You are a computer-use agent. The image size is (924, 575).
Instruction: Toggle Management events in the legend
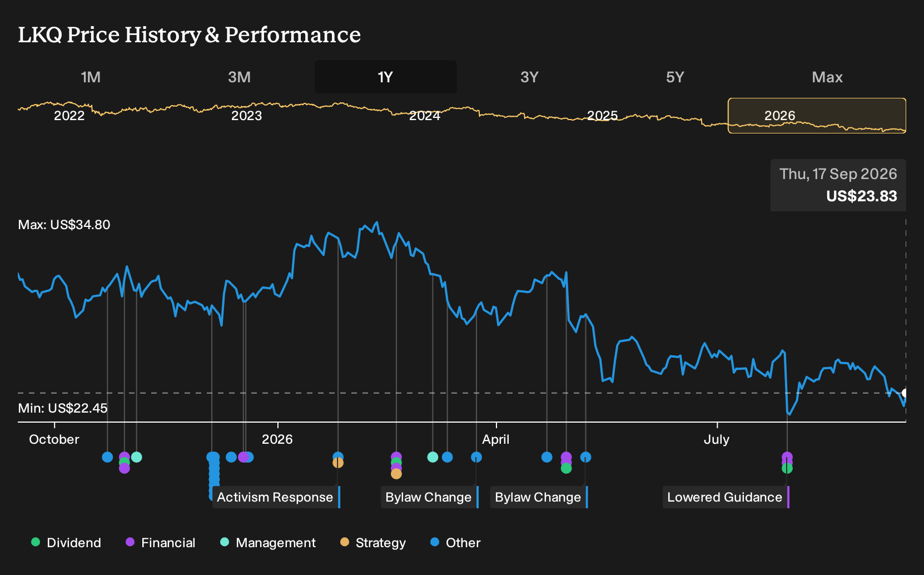click(x=268, y=543)
